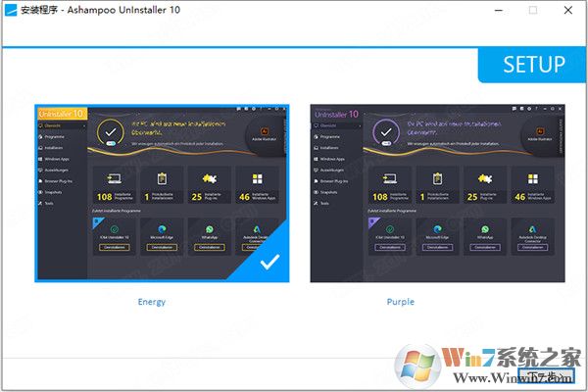Close the Ashampoo UnInstaller 10 setup window

(568, 10)
